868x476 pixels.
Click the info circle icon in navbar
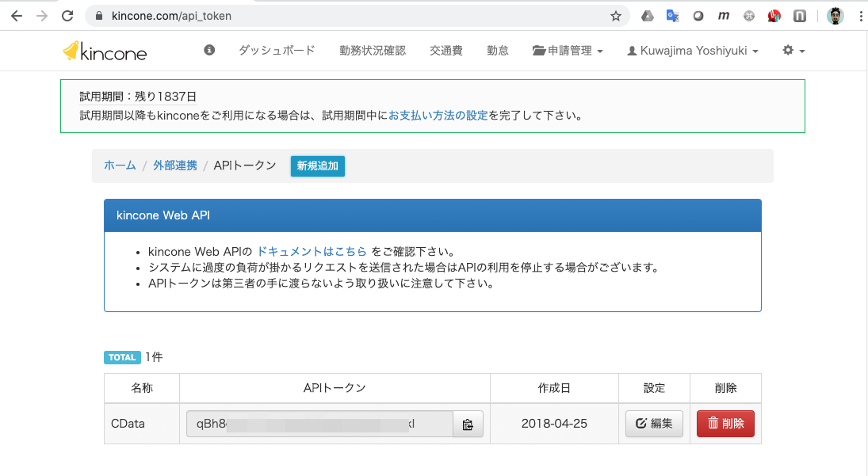209,51
